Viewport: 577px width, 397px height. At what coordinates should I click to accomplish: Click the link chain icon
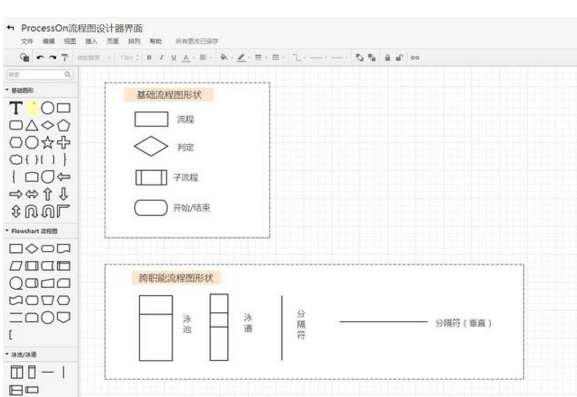pos(415,58)
